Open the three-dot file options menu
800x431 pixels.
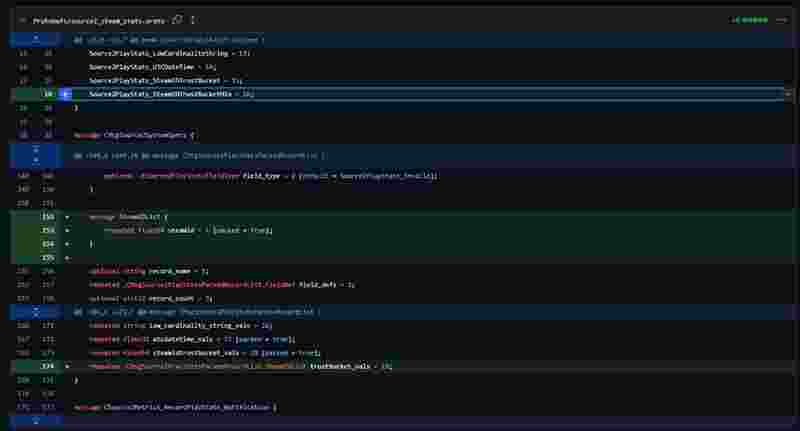(781, 19)
